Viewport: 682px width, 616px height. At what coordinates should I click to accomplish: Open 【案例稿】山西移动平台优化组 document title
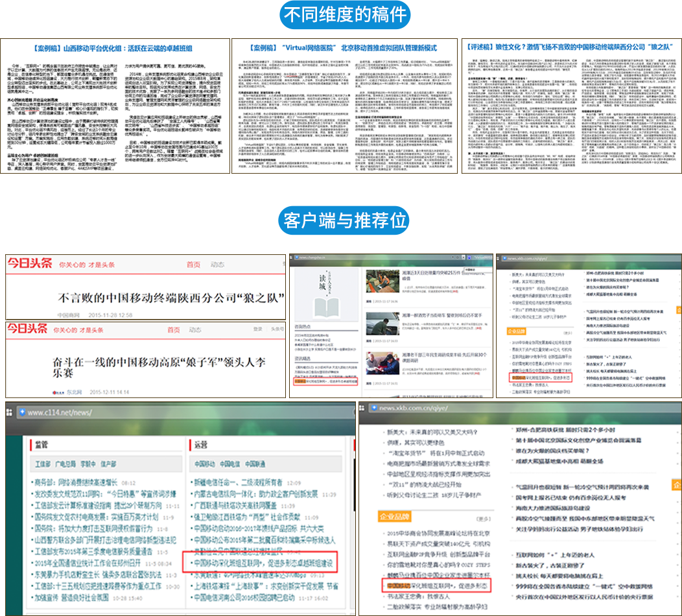(x=113, y=48)
